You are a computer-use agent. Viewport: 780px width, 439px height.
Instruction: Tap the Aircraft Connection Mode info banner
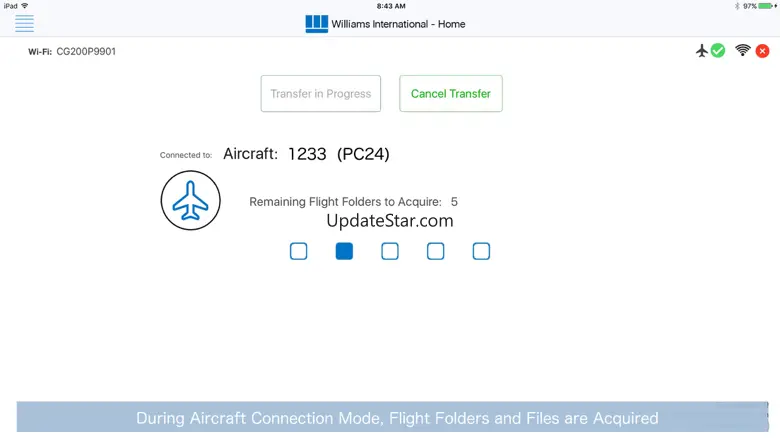point(397,418)
